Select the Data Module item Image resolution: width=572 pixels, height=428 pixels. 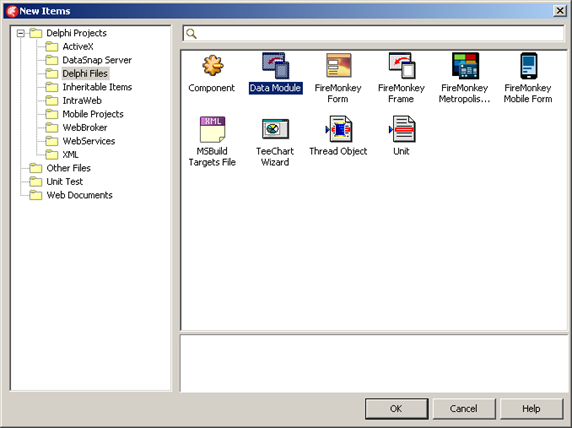point(275,66)
